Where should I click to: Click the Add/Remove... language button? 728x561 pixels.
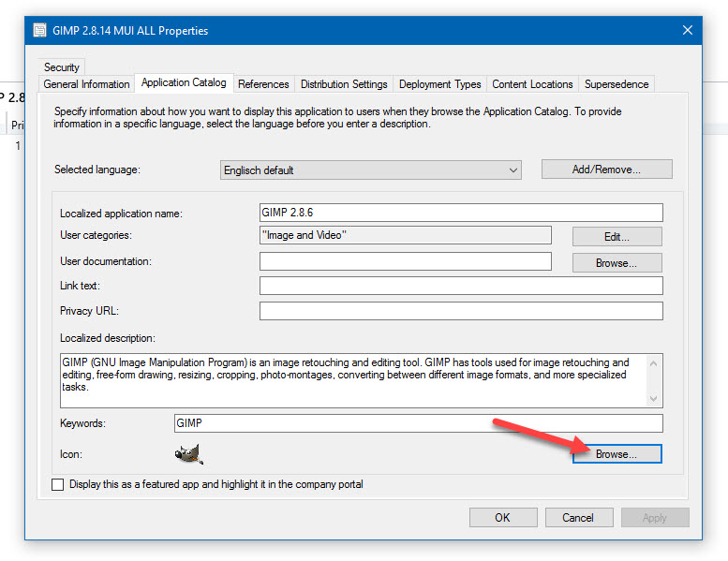coord(606,170)
